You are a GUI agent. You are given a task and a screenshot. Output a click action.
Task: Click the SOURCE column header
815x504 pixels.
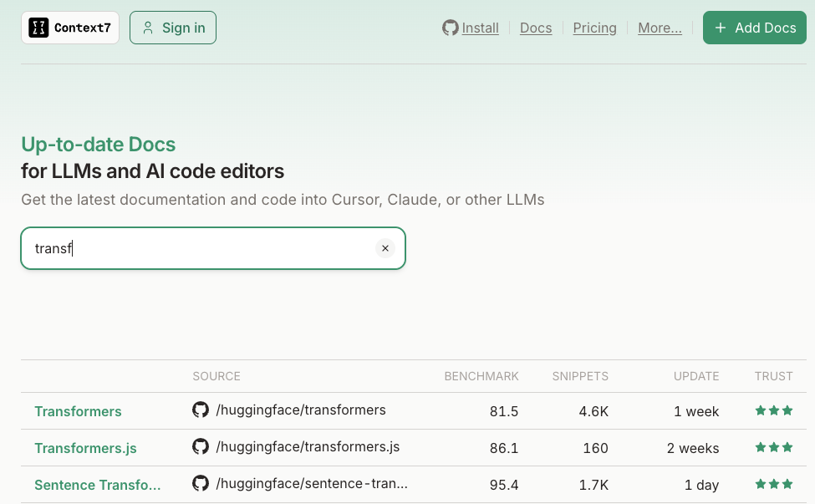216,376
